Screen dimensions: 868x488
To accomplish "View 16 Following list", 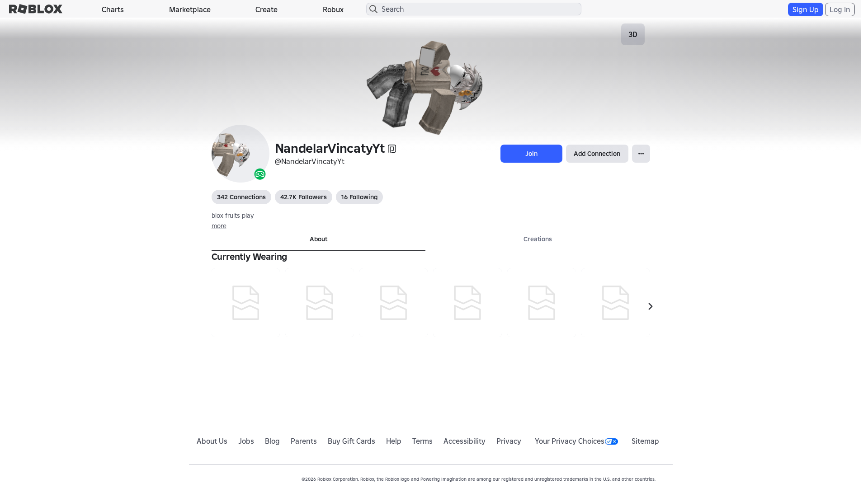I will 359,197.
